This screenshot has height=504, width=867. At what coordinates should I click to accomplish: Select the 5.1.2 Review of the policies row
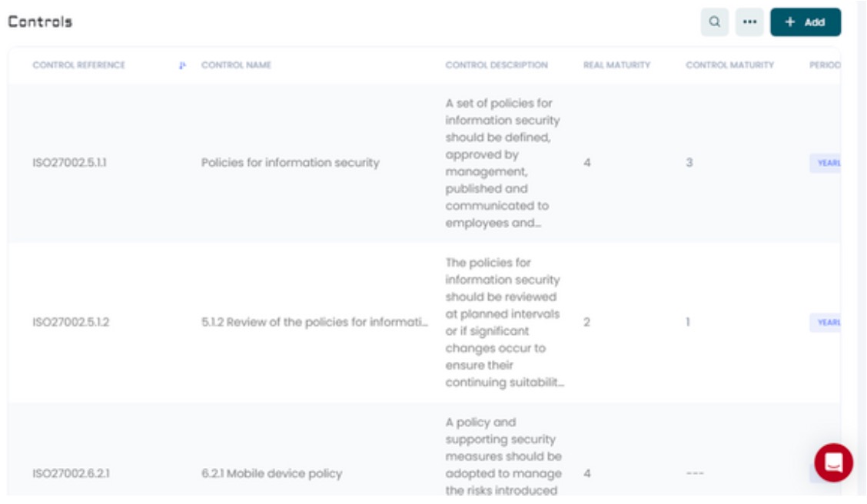point(314,323)
